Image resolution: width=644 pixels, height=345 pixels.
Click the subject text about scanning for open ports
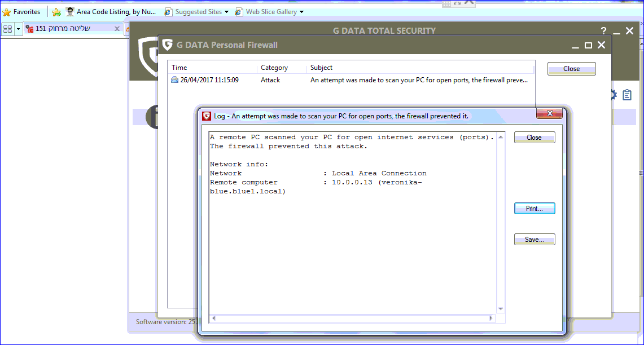[x=419, y=80]
